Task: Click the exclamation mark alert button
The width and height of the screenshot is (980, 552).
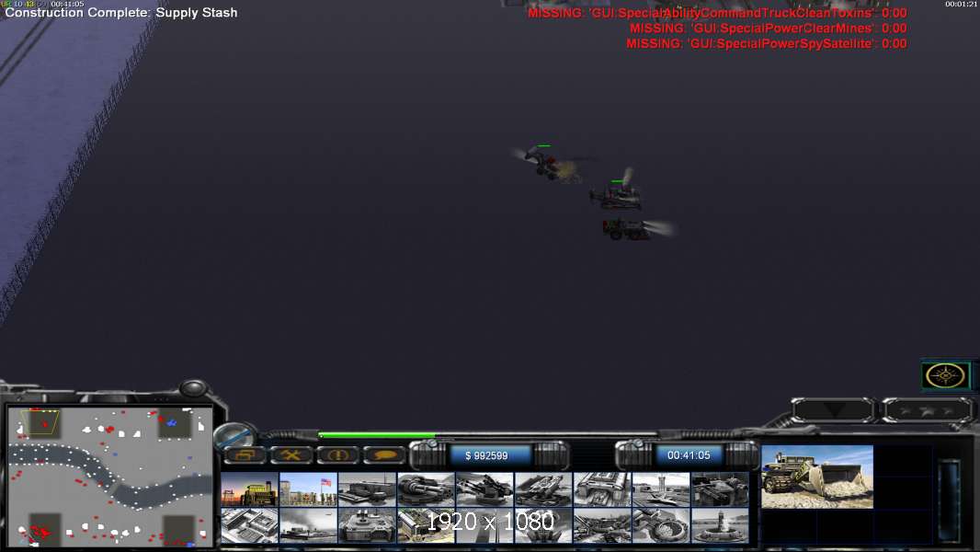Action: pos(337,455)
